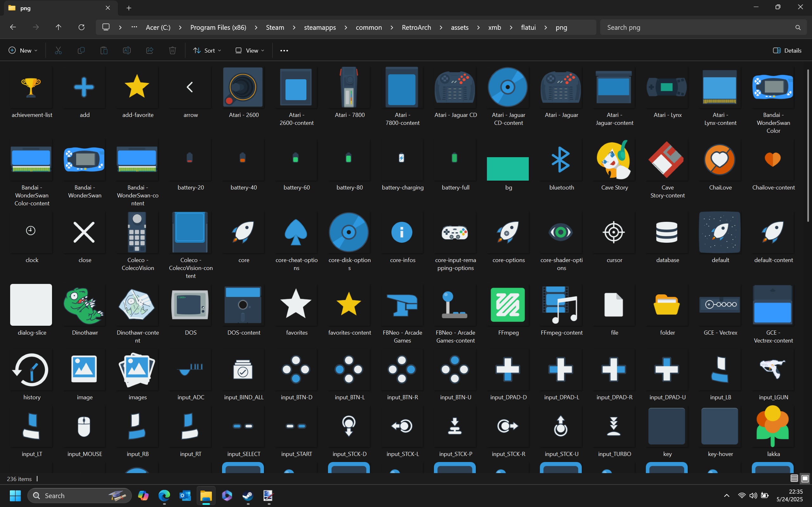The image size is (812, 507).
Task: Select the Dinothawr image file
Action: pos(84,305)
